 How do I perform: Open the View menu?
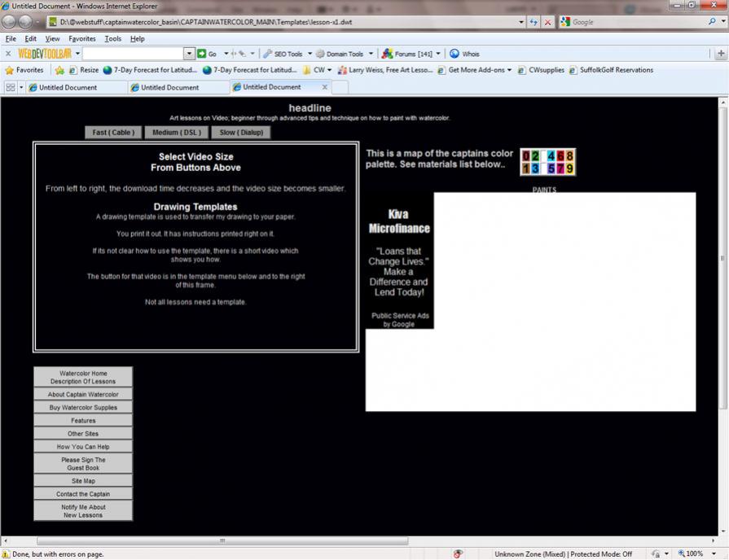point(52,39)
